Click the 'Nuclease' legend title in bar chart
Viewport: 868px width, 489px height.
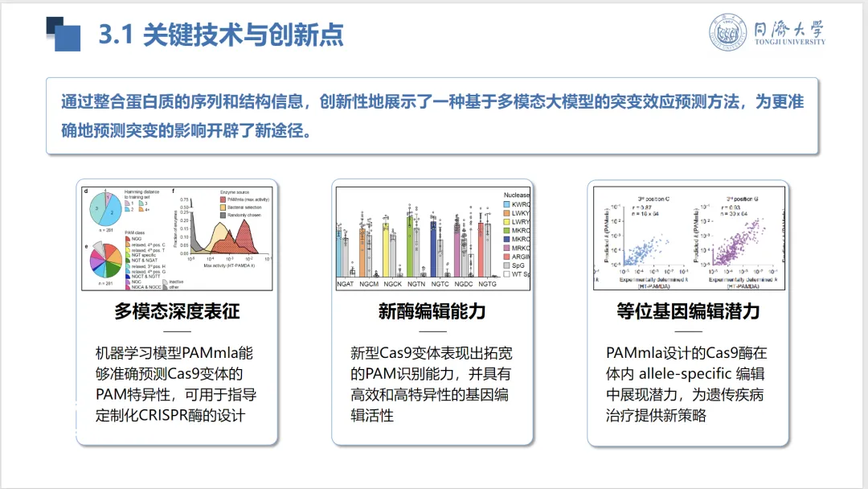pyautogui.click(x=517, y=195)
